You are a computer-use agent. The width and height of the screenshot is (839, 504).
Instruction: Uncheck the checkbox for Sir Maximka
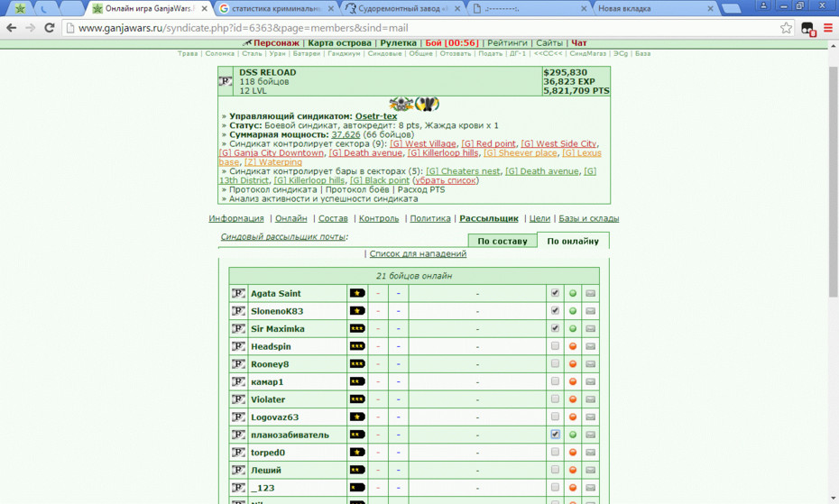(555, 328)
